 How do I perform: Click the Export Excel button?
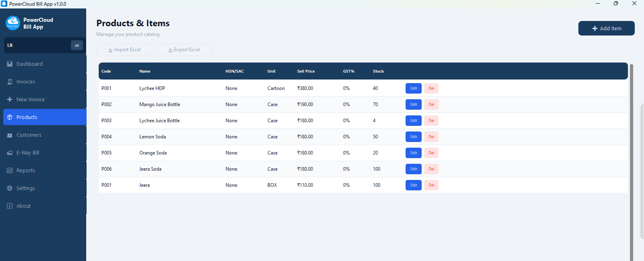click(x=184, y=50)
